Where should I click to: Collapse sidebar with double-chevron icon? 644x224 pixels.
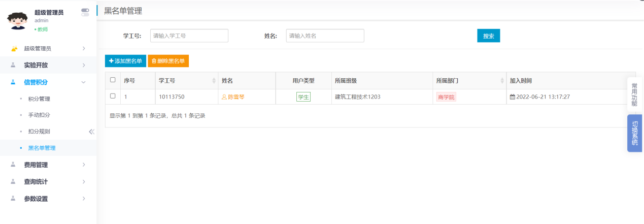pos(91,132)
